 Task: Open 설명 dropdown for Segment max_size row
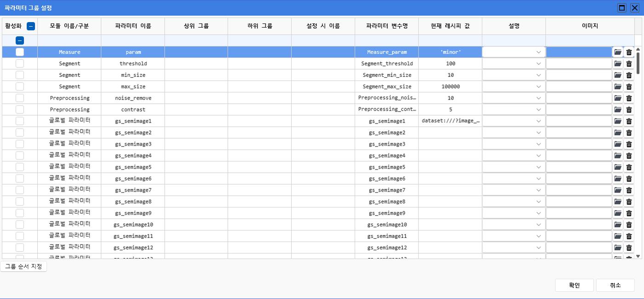539,87
